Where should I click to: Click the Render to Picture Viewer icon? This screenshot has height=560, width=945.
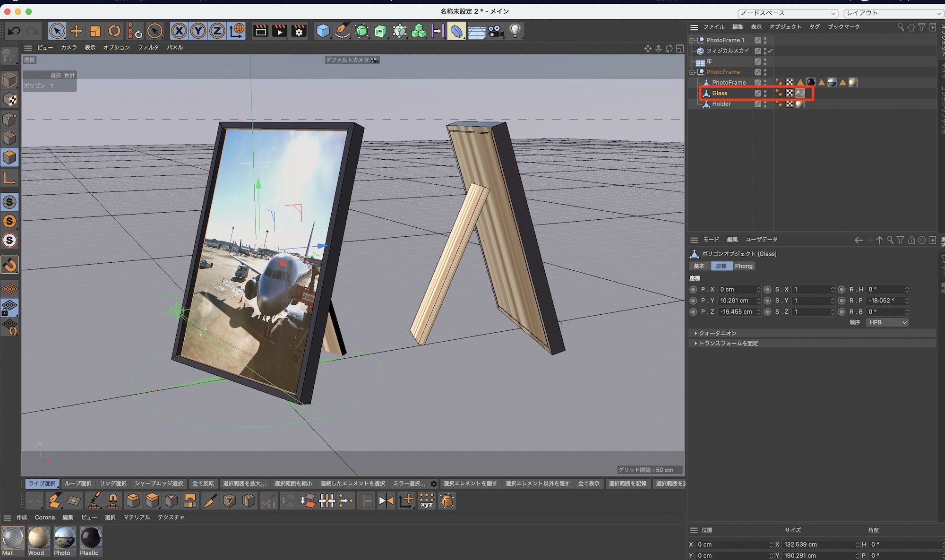(x=279, y=31)
